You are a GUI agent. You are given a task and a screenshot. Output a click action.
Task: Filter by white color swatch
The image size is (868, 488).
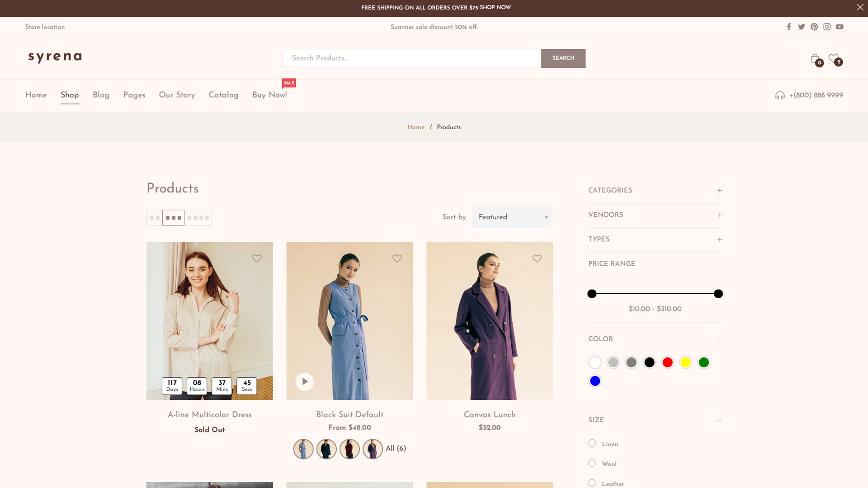(x=595, y=362)
